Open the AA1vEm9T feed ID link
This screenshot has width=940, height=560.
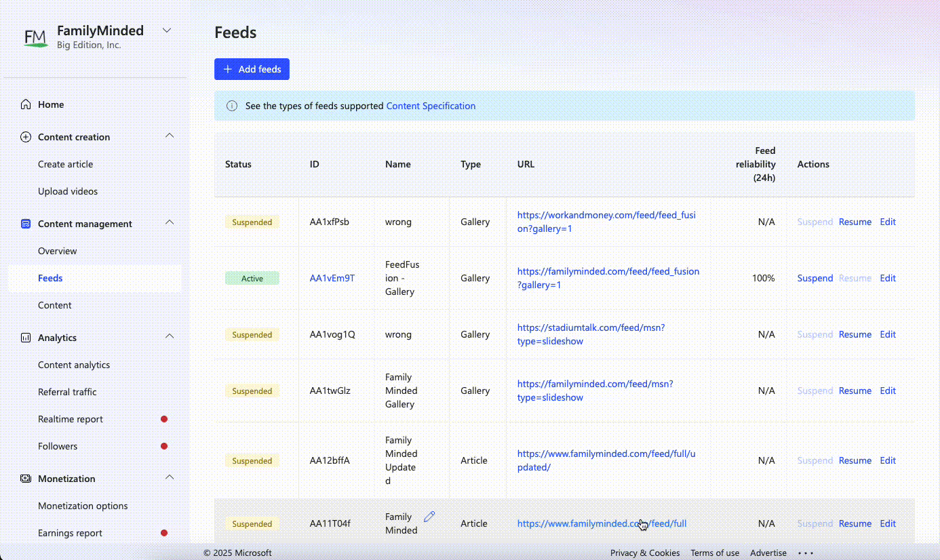pos(332,278)
